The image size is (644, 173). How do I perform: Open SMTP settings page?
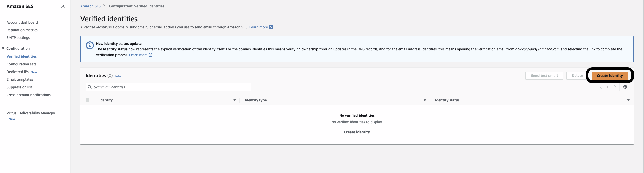coord(18,38)
